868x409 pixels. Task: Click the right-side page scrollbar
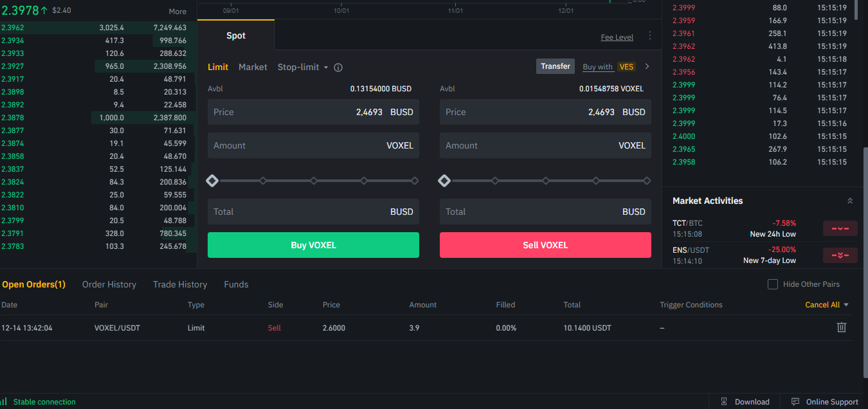[865, 262]
